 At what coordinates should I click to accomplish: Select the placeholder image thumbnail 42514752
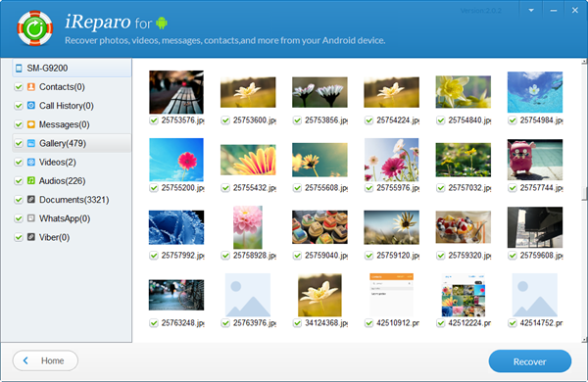[x=535, y=295]
